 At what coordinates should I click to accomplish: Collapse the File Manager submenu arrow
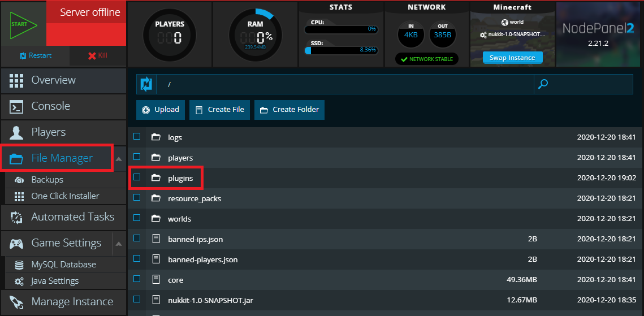[x=119, y=159]
